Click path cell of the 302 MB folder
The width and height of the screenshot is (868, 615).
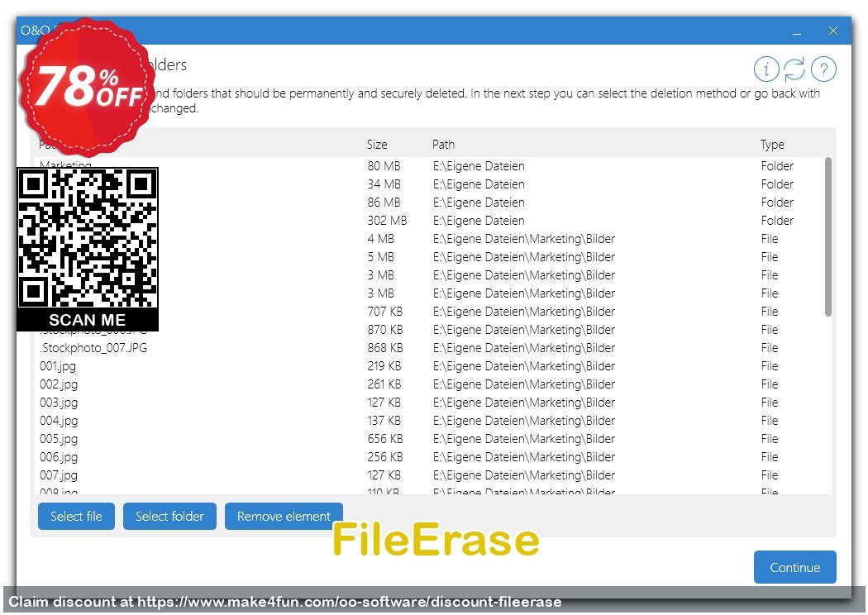[479, 221]
